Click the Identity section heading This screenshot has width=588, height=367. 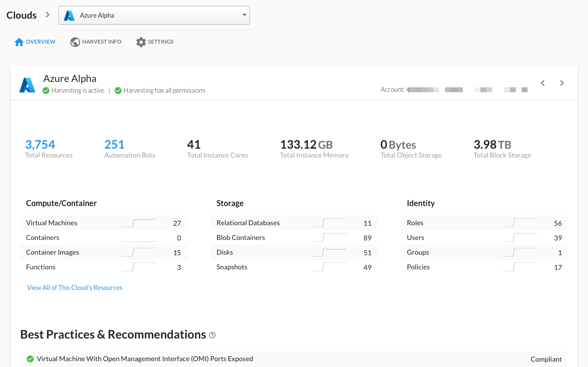421,203
